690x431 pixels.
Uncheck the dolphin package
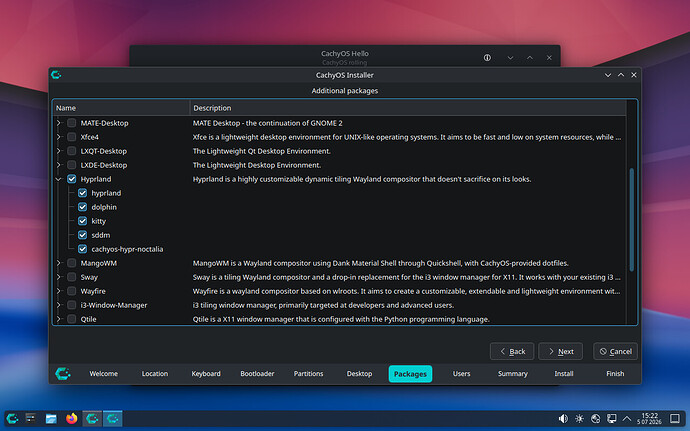(x=82, y=207)
